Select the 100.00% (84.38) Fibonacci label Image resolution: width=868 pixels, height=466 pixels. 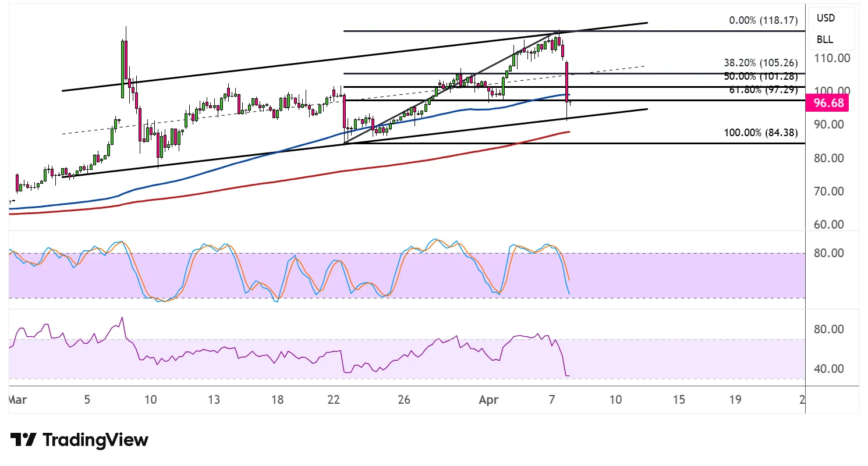[760, 133]
